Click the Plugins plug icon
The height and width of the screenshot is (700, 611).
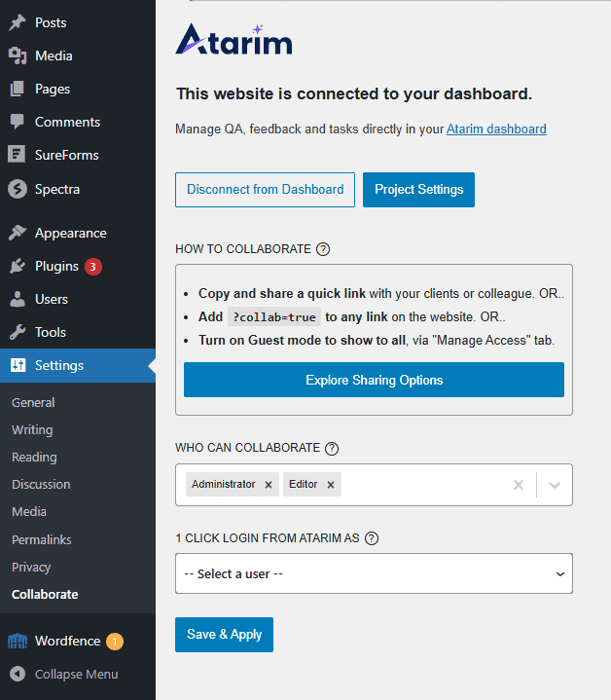pos(18,266)
